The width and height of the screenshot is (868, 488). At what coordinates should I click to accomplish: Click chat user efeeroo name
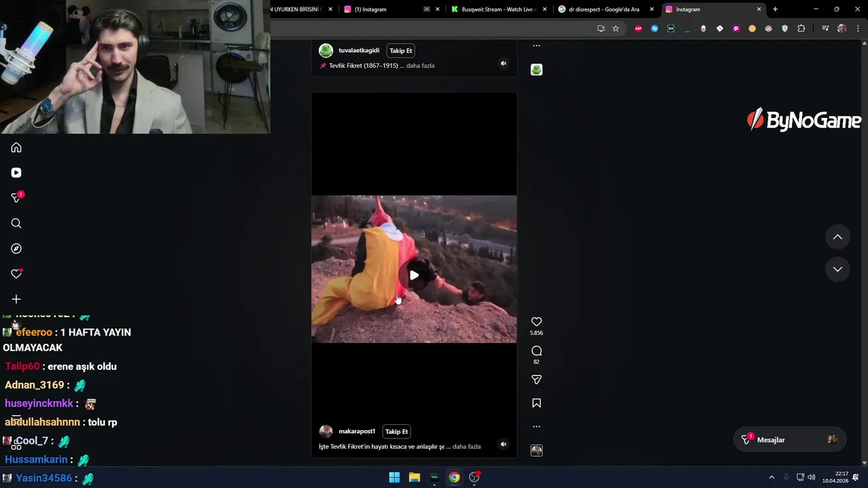point(34,332)
